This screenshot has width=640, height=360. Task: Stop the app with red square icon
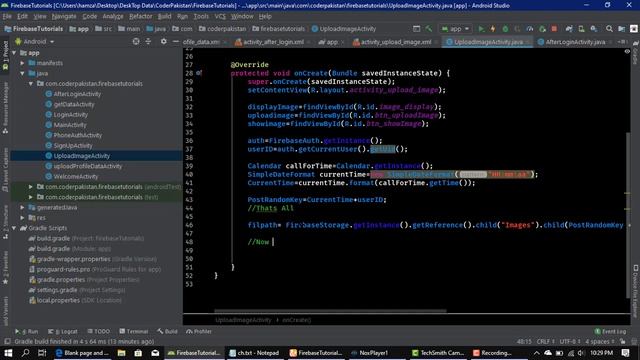(554, 29)
